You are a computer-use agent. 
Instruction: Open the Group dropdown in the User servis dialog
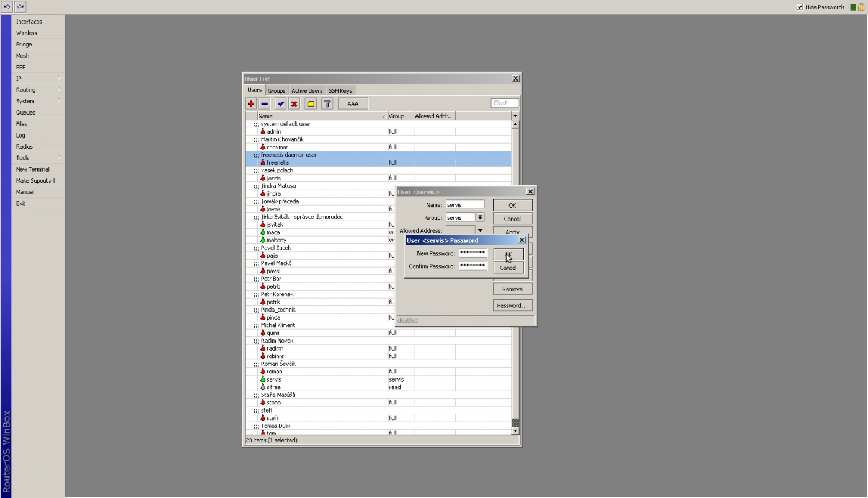[x=480, y=217]
